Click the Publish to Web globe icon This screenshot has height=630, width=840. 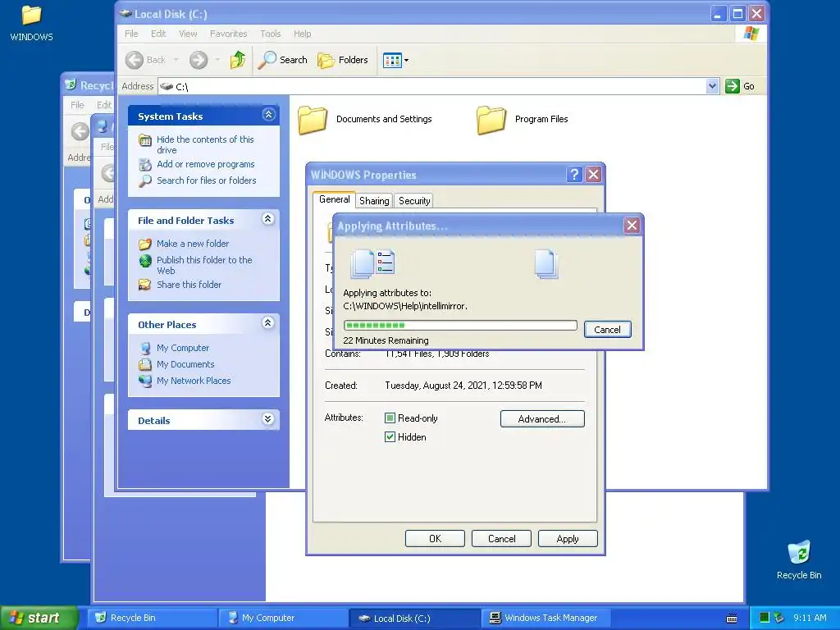click(145, 261)
